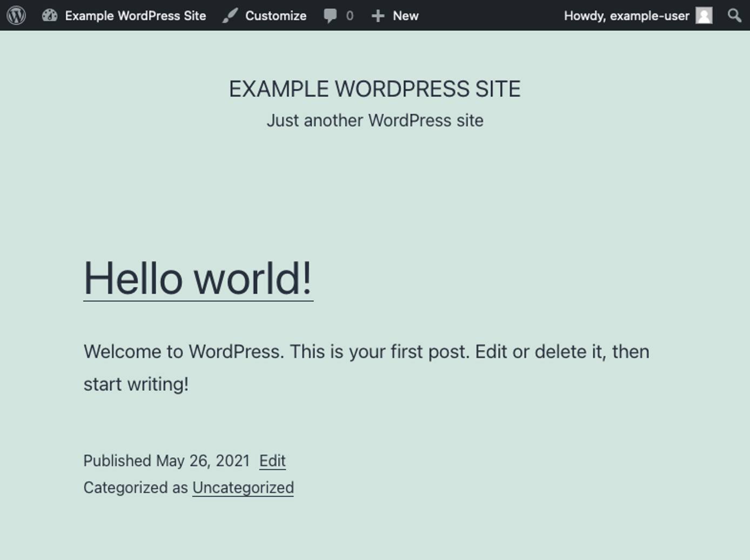The height and width of the screenshot is (560, 750).
Task: Select the paintbrush Customize icon
Action: (x=229, y=16)
